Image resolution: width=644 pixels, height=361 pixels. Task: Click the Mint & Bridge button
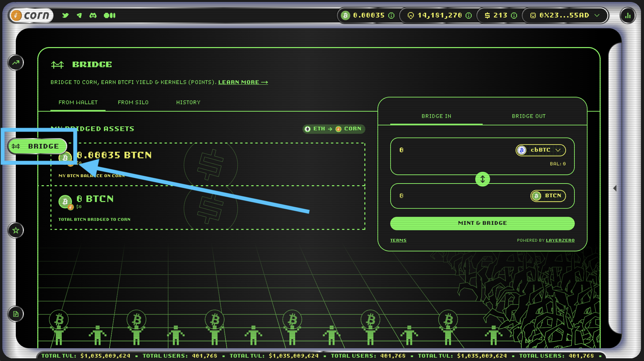(482, 223)
